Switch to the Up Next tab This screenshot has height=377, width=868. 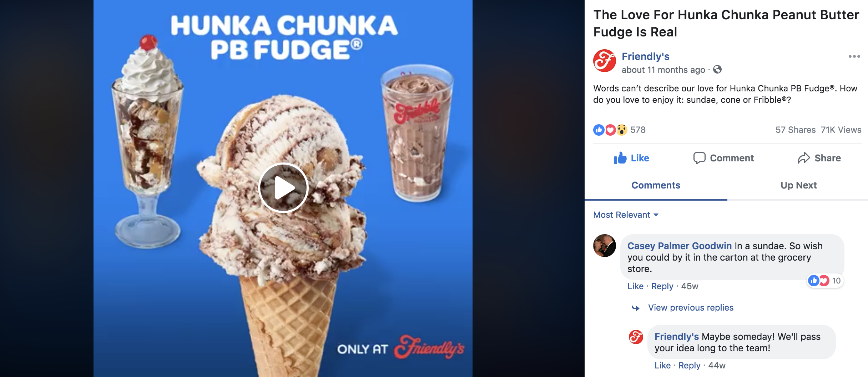click(x=798, y=185)
